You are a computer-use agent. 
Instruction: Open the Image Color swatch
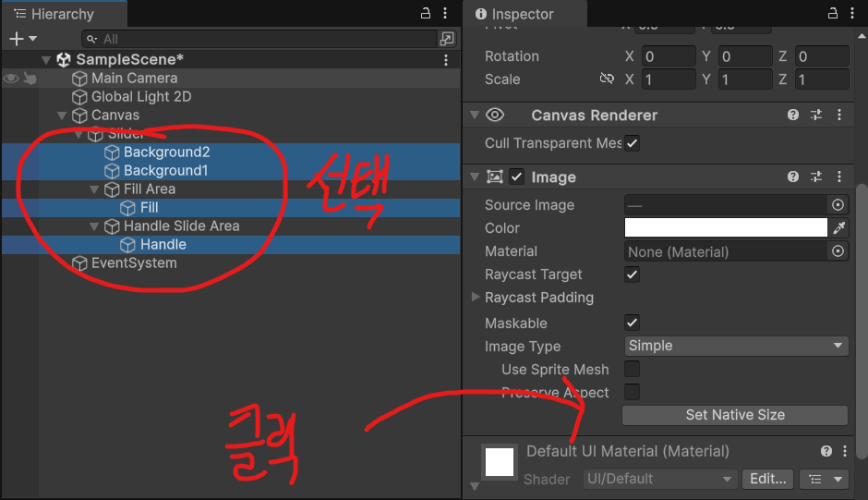tap(726, 228)
